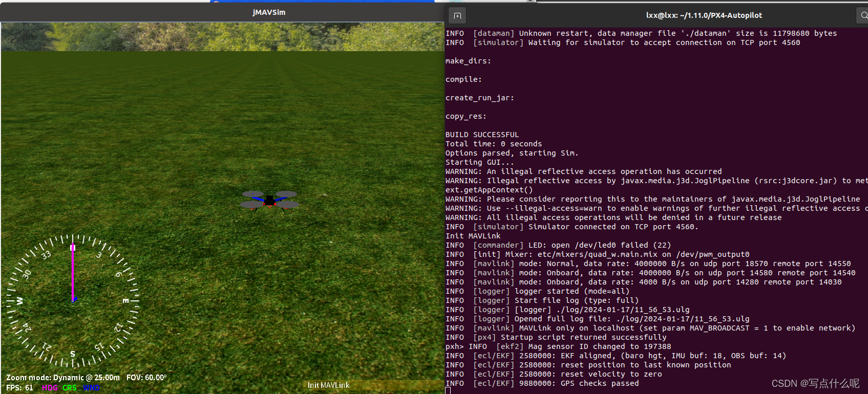Click the 'compile:' terminal line
The image size is (868, 394).
[x=463, y=79]
